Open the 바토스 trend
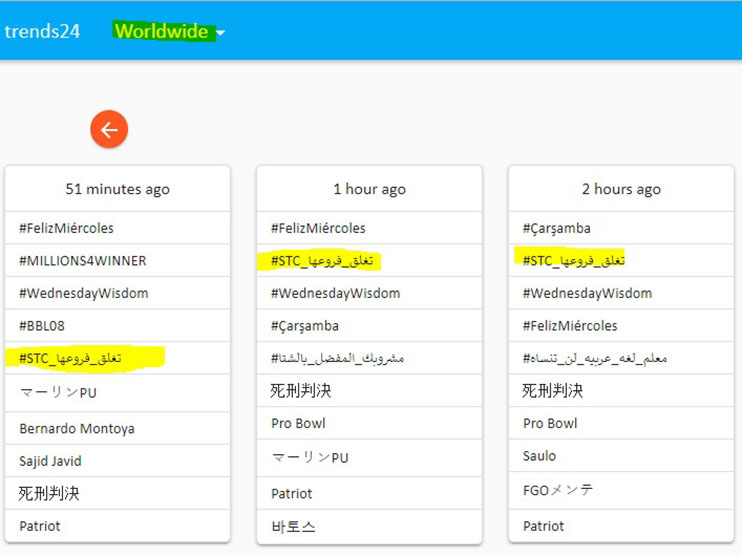 (293, 527)
